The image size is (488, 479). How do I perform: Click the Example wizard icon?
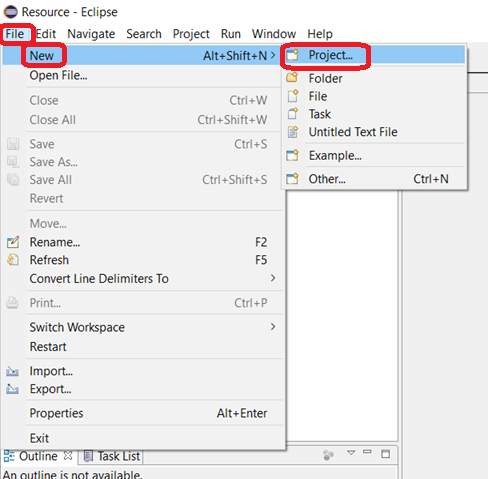292,155
